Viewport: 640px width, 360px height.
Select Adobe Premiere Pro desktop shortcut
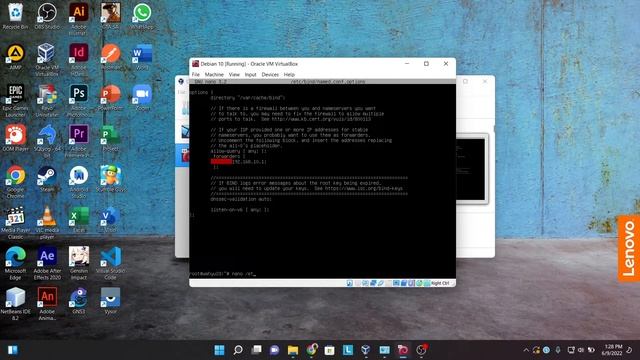pyautogui.click(x=79, y=141)
